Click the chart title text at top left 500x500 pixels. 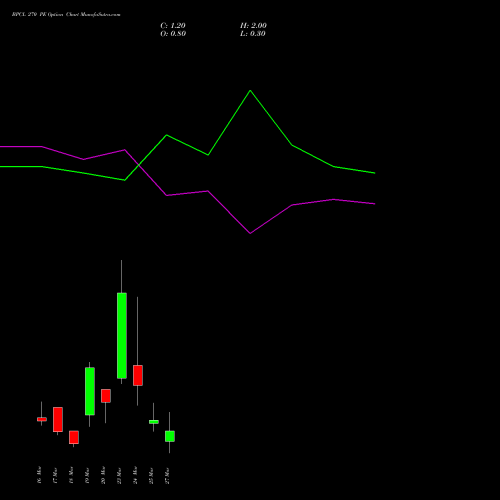[66, 15]
